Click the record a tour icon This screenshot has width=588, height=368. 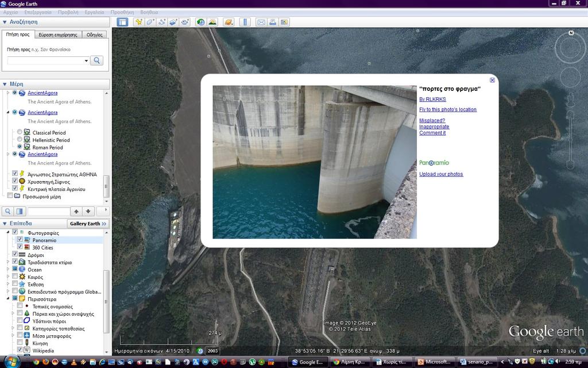pos(185,22)
